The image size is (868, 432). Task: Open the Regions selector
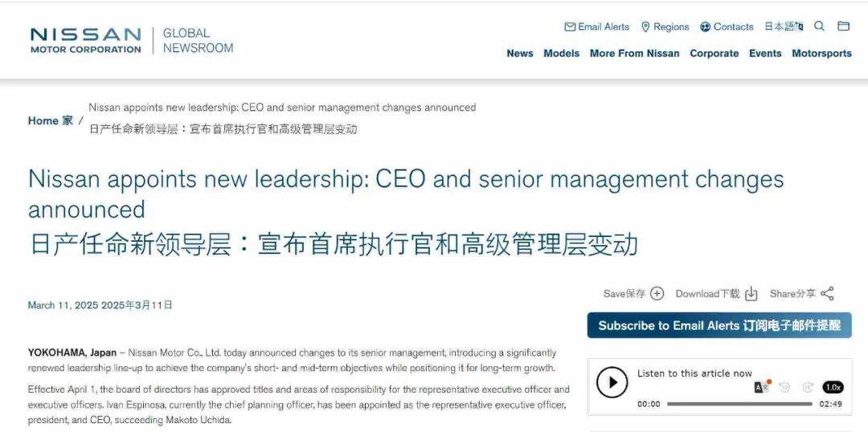point(665,26)
